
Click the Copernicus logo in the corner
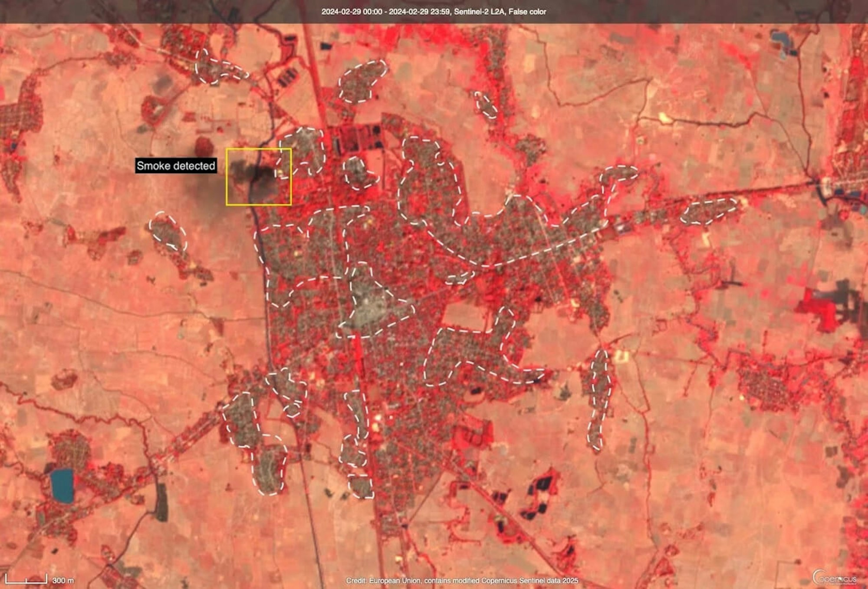pyautogui.click(x=834, y=578)
